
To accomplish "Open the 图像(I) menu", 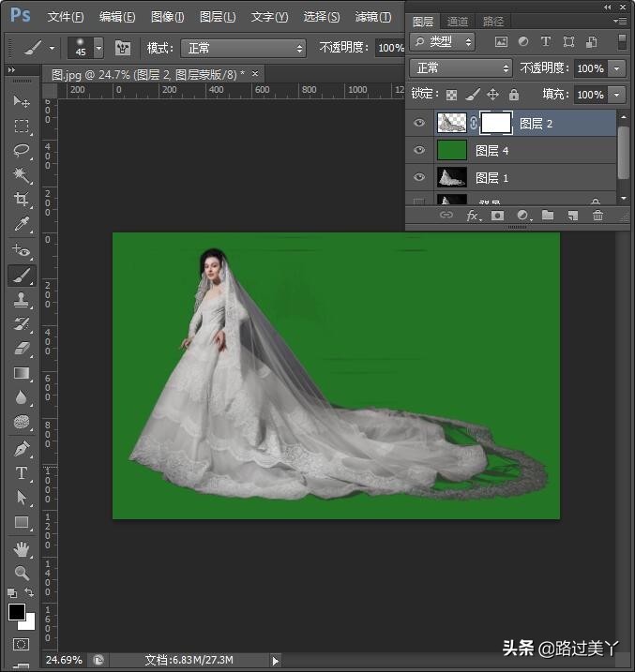I will click(167, 17).
